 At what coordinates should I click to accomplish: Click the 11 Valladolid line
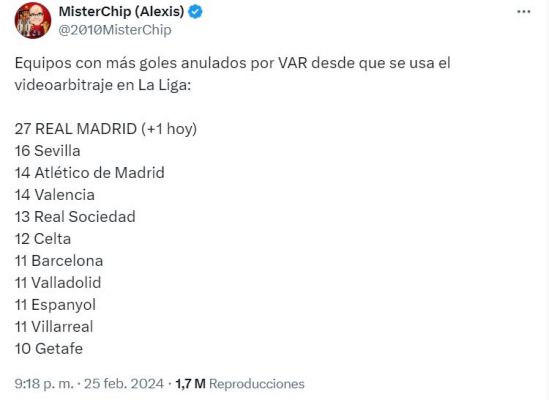click(58, 283)
